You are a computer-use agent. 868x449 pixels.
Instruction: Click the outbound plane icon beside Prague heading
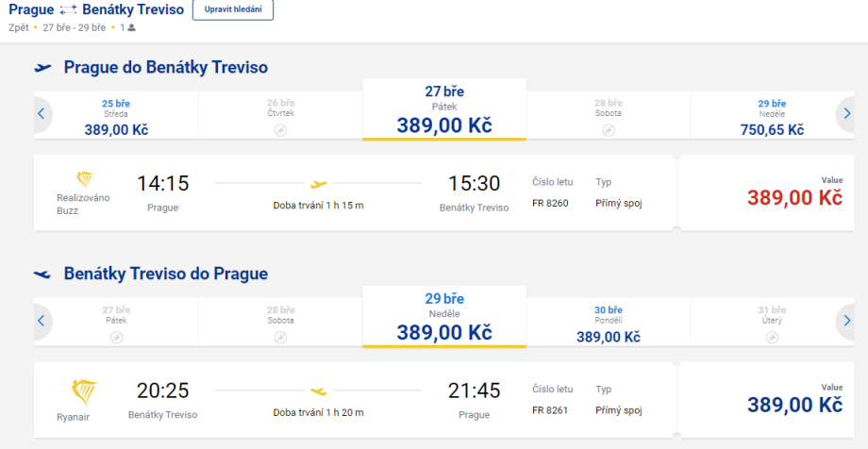coord(42,68)
